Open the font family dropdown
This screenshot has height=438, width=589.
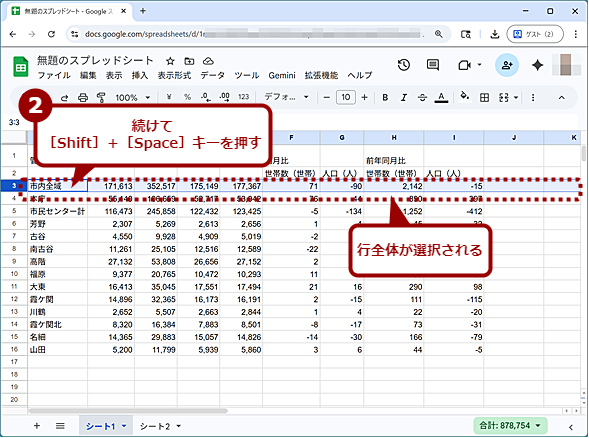coord(286,97)
